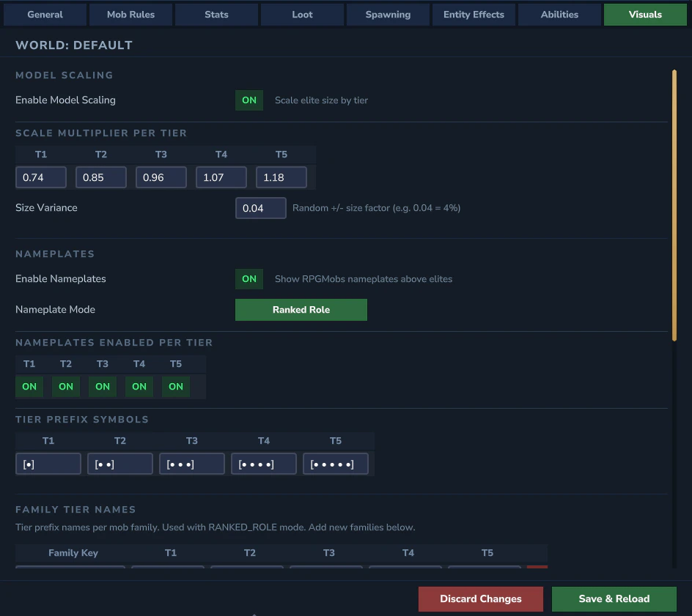This screenshot has height=616, width=692.
Task: Toggle Enable Model Scaling off
Action: (249, 100)
